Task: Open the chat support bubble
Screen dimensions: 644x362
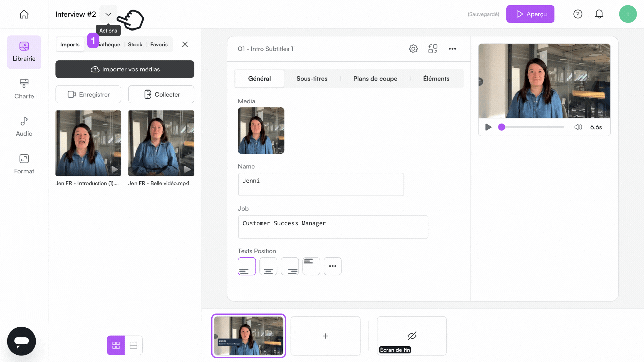Action: click(x=21, y=341)
